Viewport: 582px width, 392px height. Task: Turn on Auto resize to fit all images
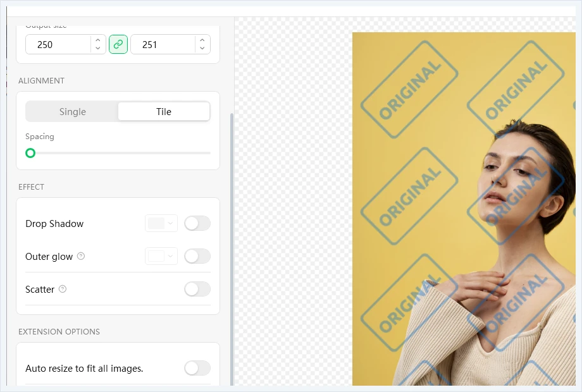click(x=197, y=368)
